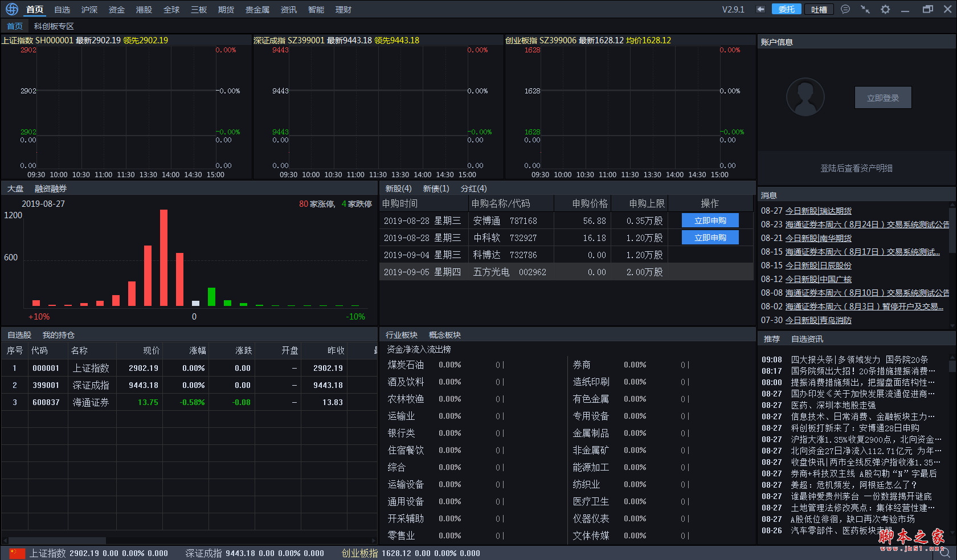The image size is (957, 560).
Task: Open the 我的持仓 tab
Action: click(x=58, y=335)
